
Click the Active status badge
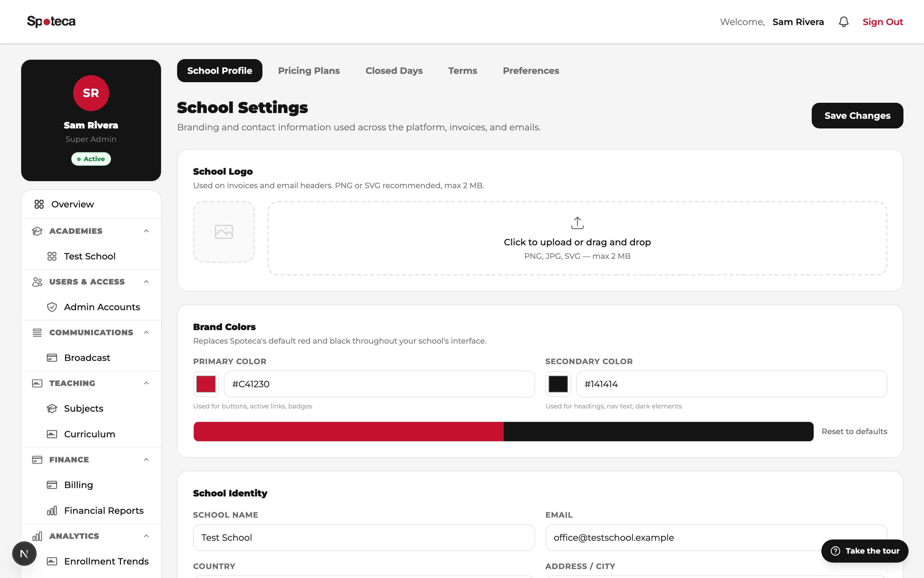(x=91, y=159)
